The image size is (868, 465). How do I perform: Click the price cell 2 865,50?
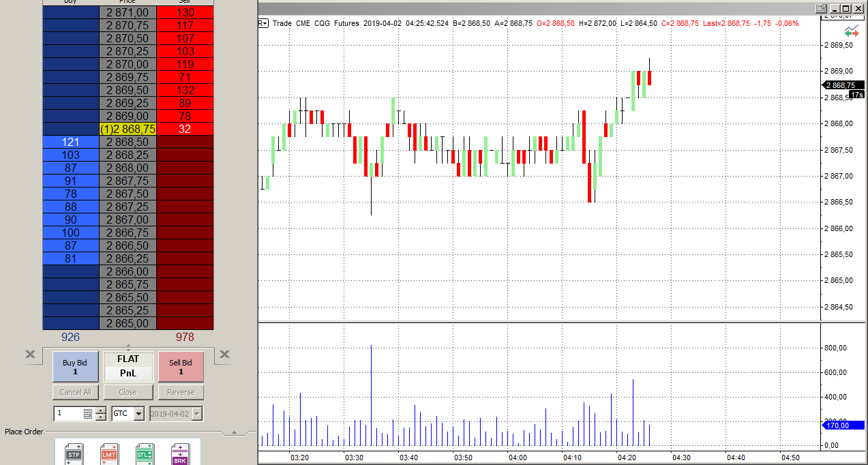(x=128, y=297)
